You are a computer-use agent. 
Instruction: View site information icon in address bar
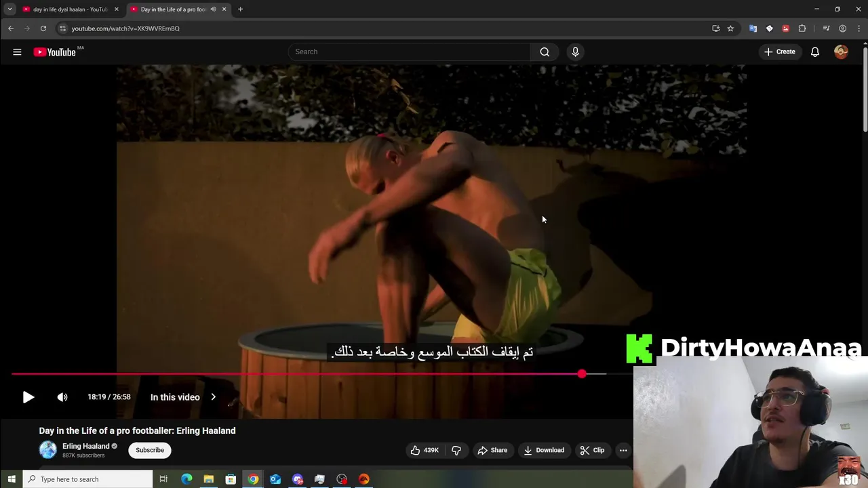click(62, 28)
